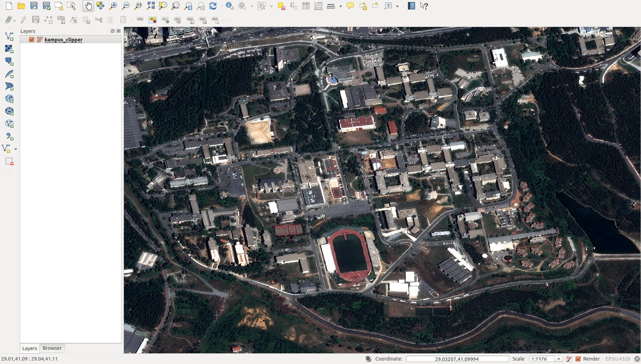
Task: Open the Measure tool dropdown arrow
Action: coord(341,6)
